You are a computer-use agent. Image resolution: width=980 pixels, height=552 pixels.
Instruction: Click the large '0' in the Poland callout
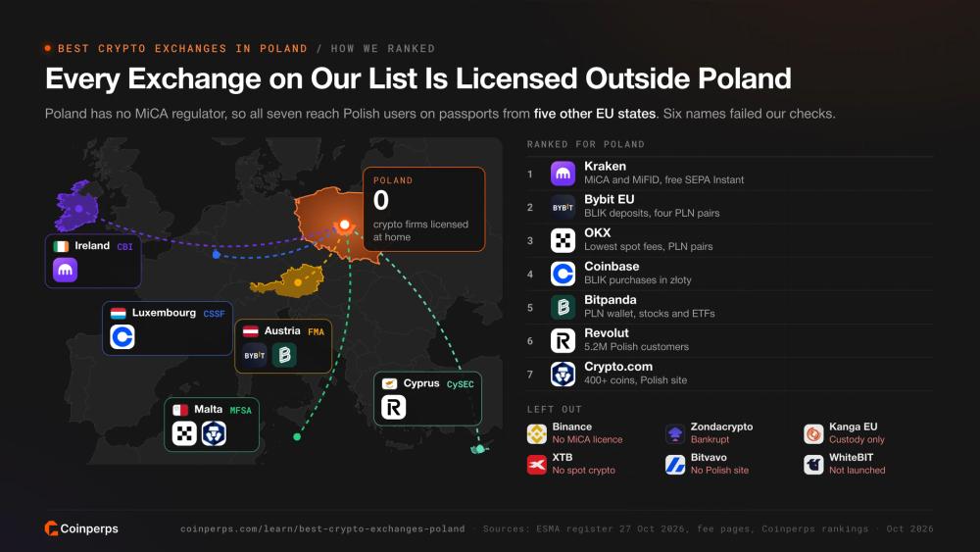(x=381, y=201)
